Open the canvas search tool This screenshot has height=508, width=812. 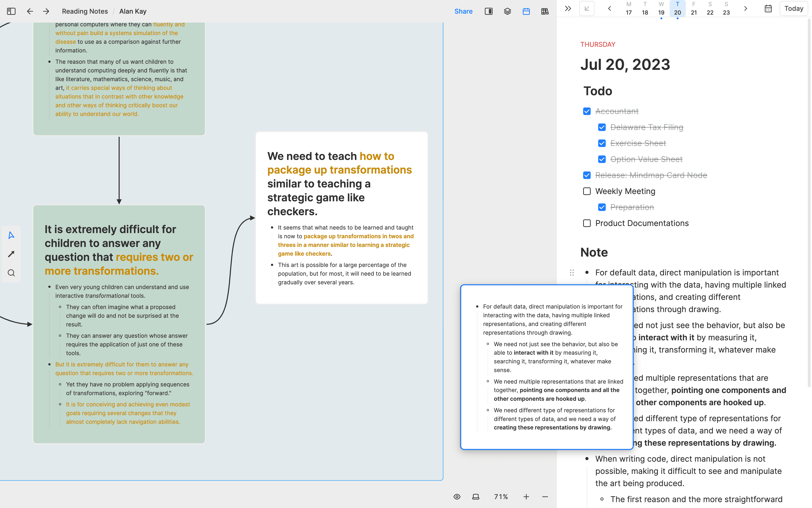click(12, 273)
